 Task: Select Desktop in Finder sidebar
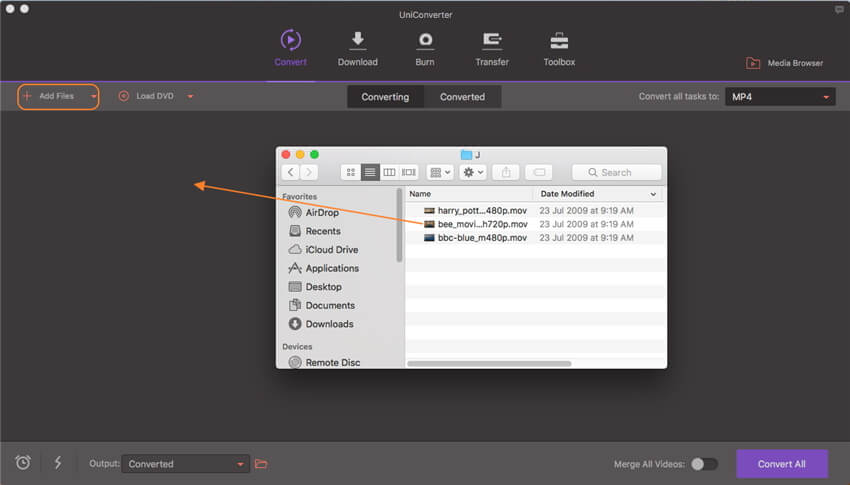(315, 287)
